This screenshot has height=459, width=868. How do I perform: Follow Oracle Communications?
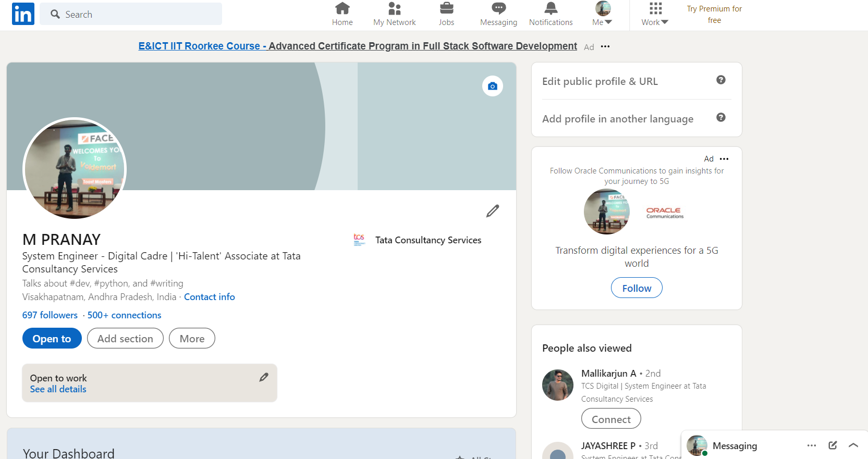pos(637,288)
